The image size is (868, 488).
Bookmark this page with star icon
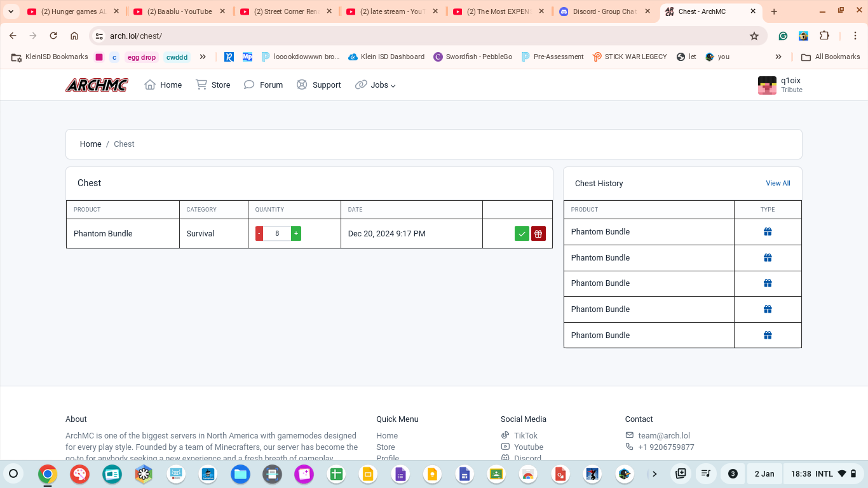[x=754, y=36]
